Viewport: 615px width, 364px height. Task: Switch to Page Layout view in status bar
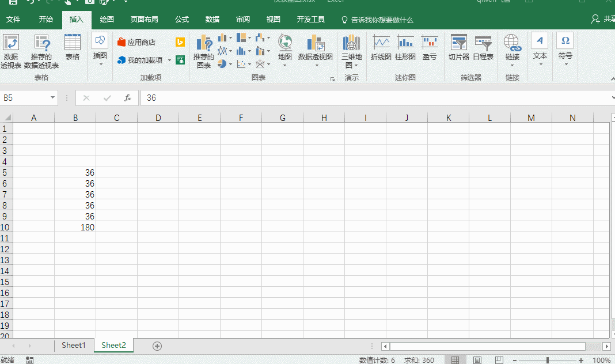tap(477, 360)
